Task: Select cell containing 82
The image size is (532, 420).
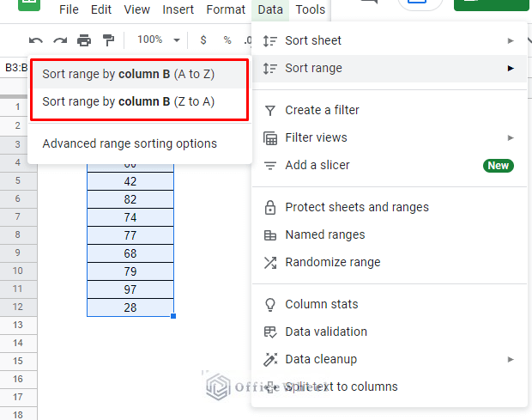Action: click(x=130, y=199)
